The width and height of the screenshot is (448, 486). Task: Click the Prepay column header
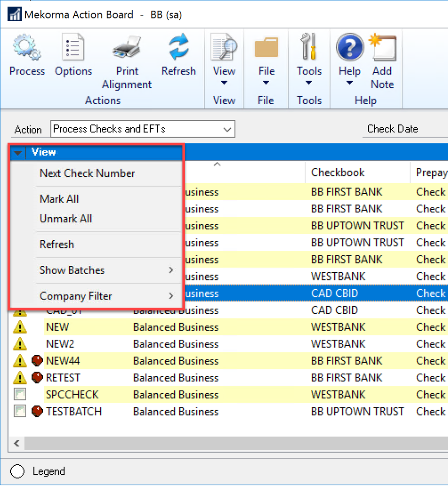click(x=431, y=173)
